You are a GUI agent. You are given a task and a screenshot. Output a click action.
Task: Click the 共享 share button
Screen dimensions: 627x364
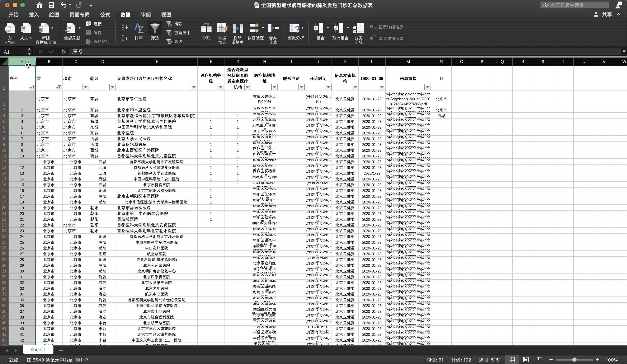click(603, 14)
